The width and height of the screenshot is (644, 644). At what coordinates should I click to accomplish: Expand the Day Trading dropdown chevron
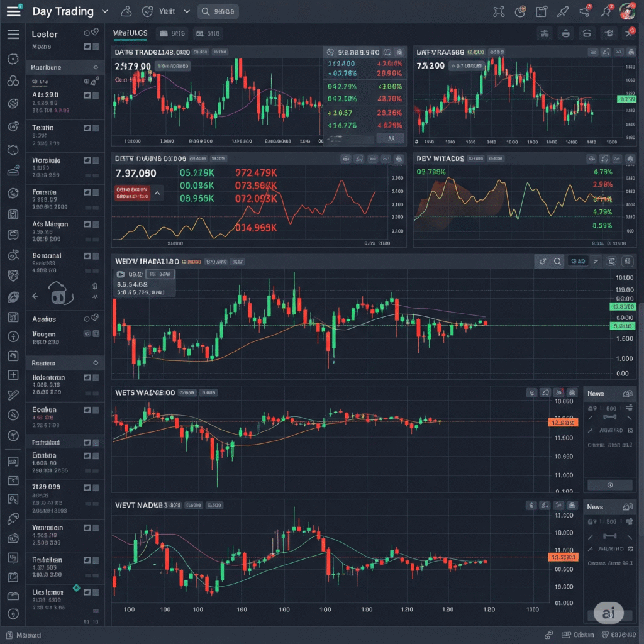[x=105, y=11]
